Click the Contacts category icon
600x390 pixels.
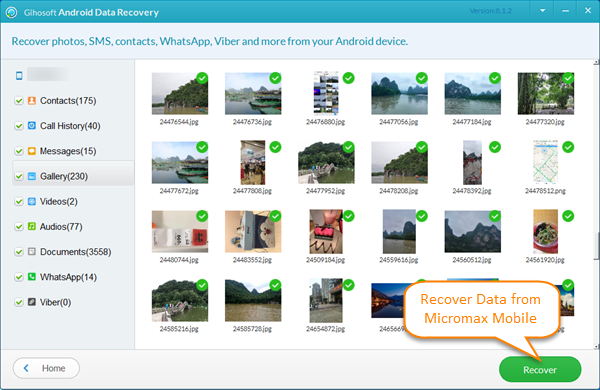[x=32, y=101]
